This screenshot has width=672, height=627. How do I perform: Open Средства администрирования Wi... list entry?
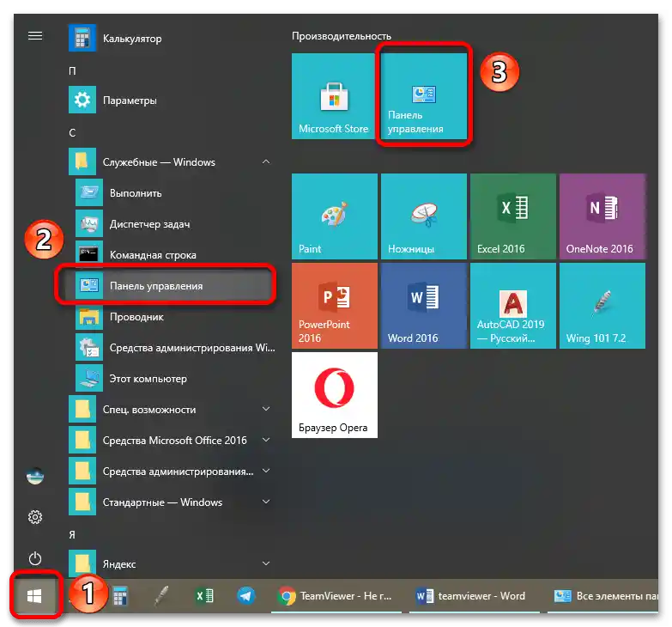click(x=172, y=347)
